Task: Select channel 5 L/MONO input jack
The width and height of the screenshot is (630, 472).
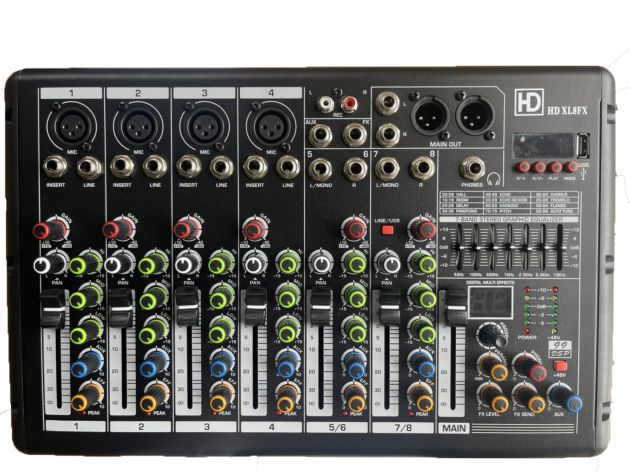Action: tap(320, 169)
